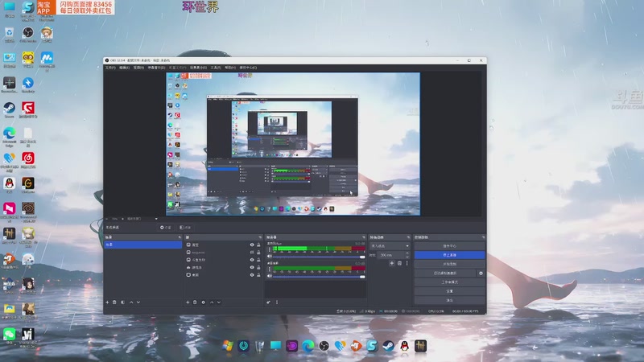
Task: Add a new source with the Sources panel plus icon
Action: pos(188,302)
